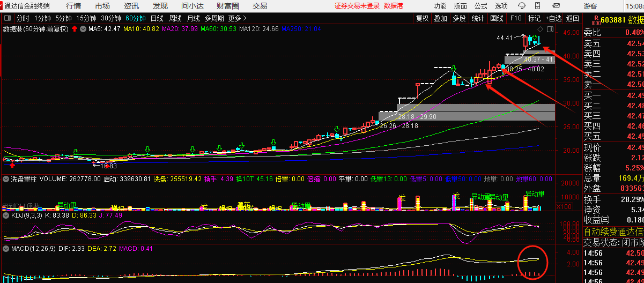Switch to the 5分钟 period tab
The height and width of the screenshot is (283, 644).
64,18
